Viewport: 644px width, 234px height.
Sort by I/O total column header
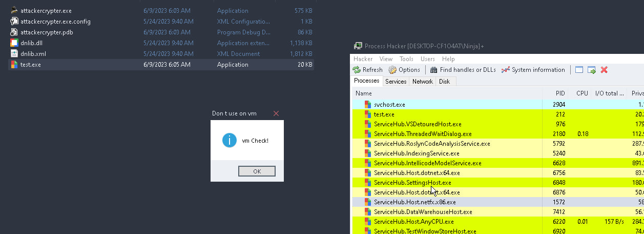coord(609,93)
